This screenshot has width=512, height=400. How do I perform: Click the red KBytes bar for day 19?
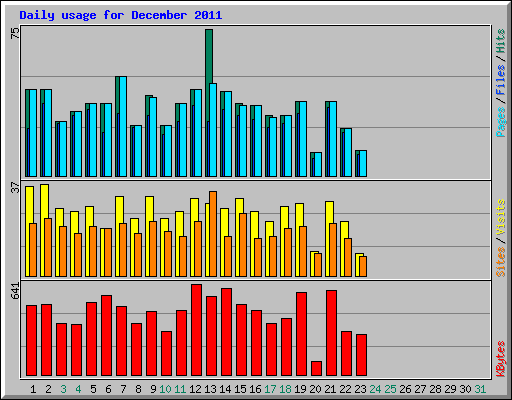click(x=301, y=334)
